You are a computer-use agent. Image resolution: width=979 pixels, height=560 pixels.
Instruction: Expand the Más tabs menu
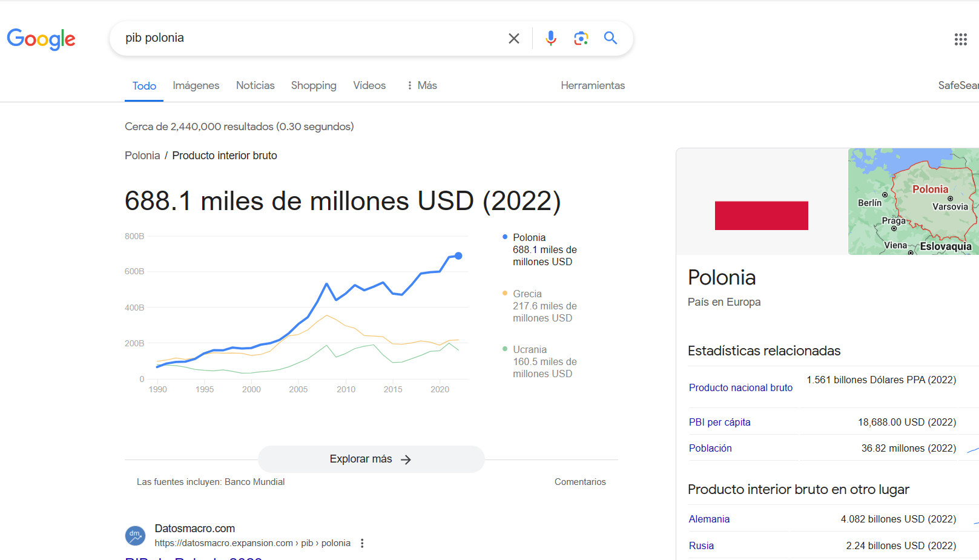click(x=422, y=85)
